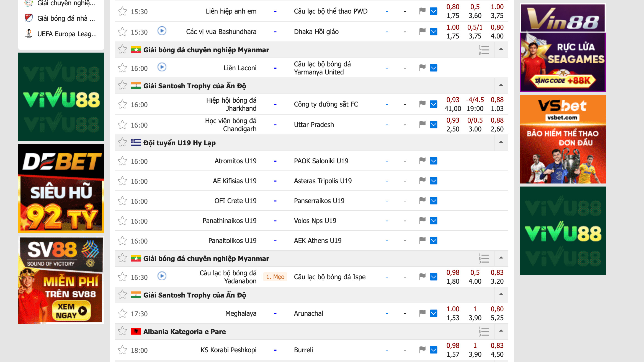Click the 1. Mẹo tip badge
This screenshot has height=362, width=644.
(275, 277)
